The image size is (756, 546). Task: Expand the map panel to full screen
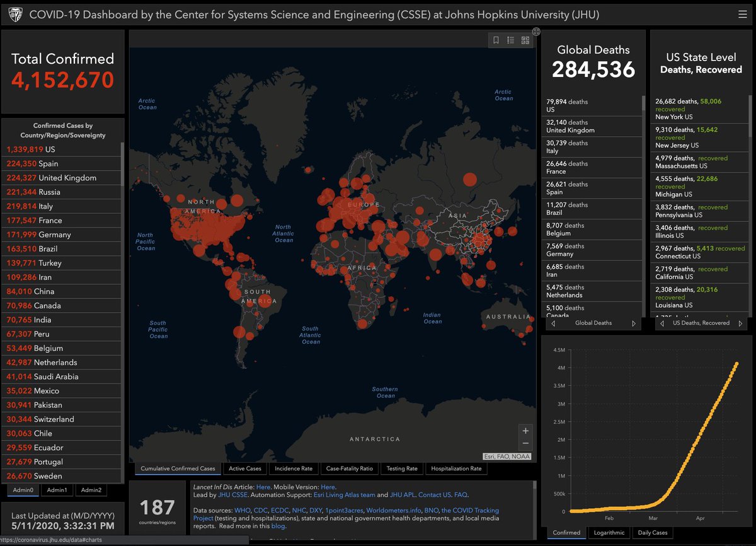click(x=536, y=32)
